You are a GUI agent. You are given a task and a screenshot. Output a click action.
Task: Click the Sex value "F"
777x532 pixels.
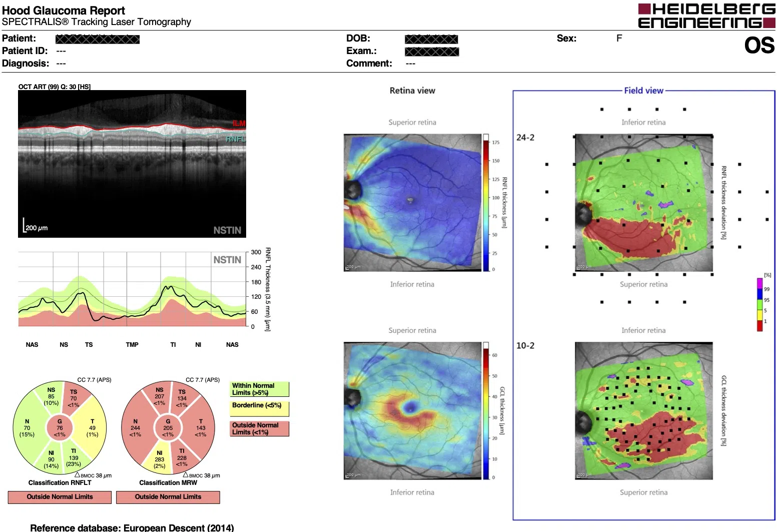point(619,39)
